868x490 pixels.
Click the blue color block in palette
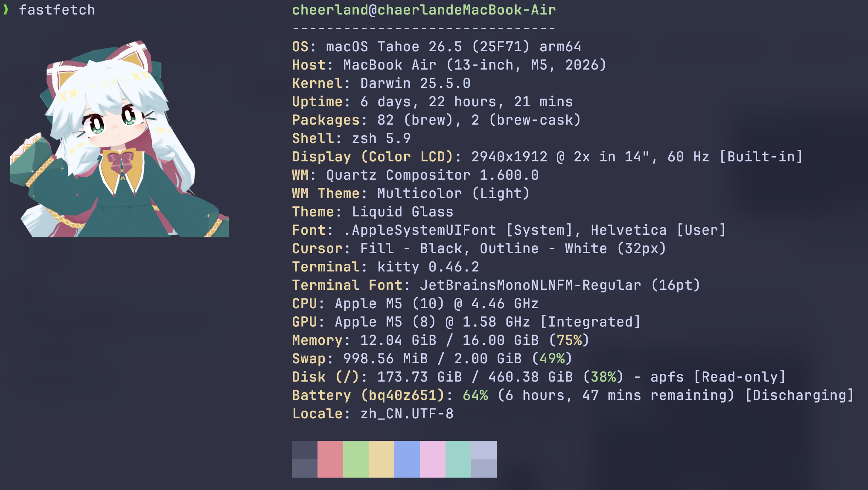click(407, 459)
